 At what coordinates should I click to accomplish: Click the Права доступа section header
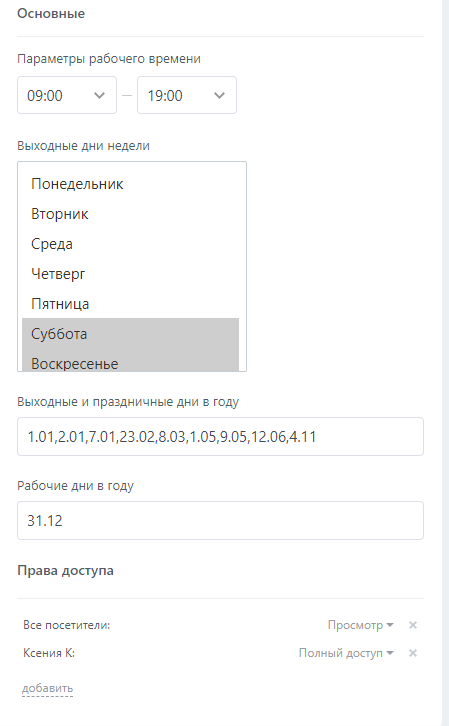pyautogui.click(x=65, y=570)
